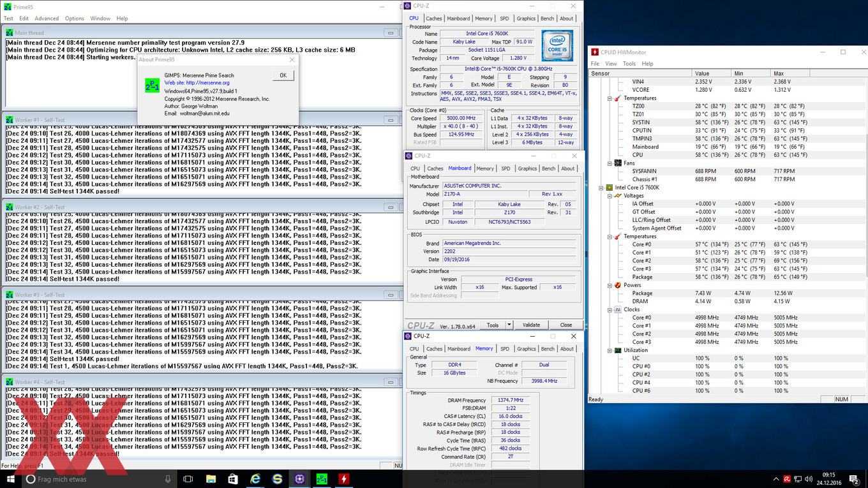Open Prime95 green taskbar icon

pyautogui.click(x=322, y=479)
